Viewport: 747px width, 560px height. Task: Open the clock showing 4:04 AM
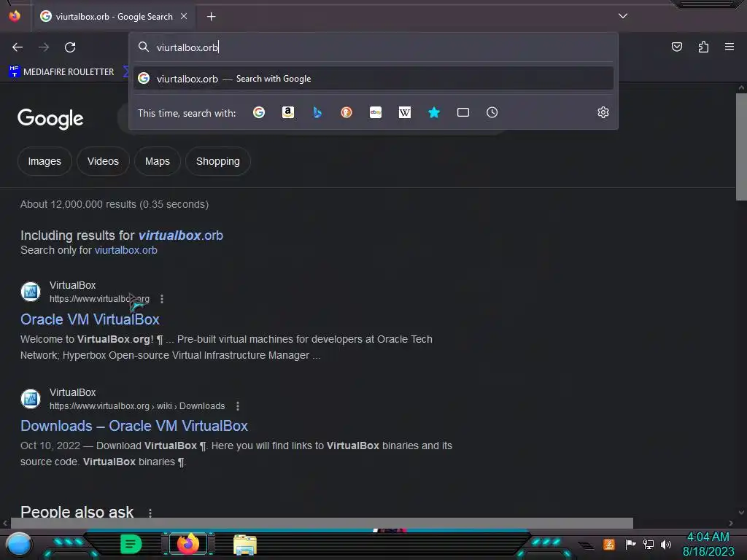708,544
